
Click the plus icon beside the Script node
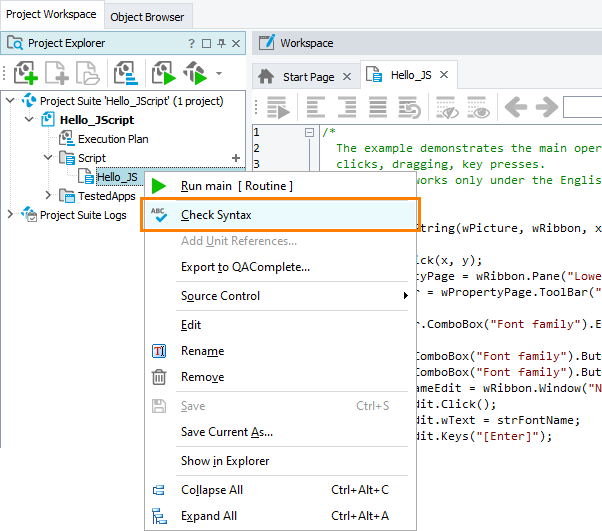pos(236,158)
